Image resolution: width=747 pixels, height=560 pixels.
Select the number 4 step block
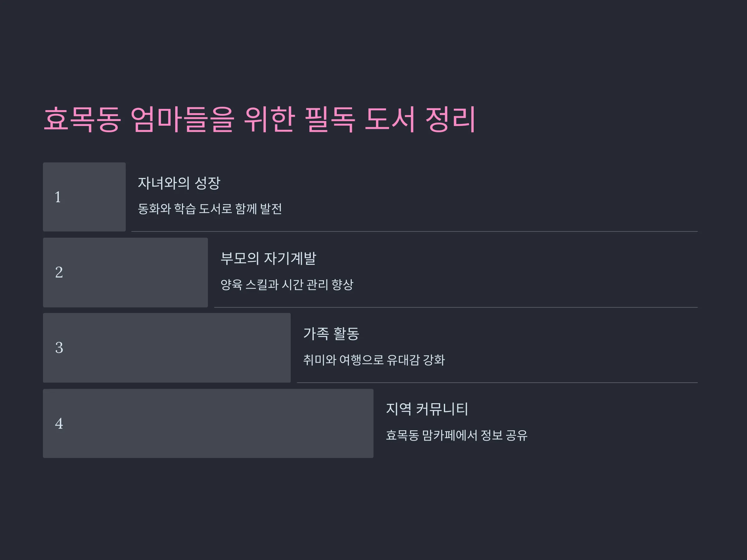[x=208, y=423]
